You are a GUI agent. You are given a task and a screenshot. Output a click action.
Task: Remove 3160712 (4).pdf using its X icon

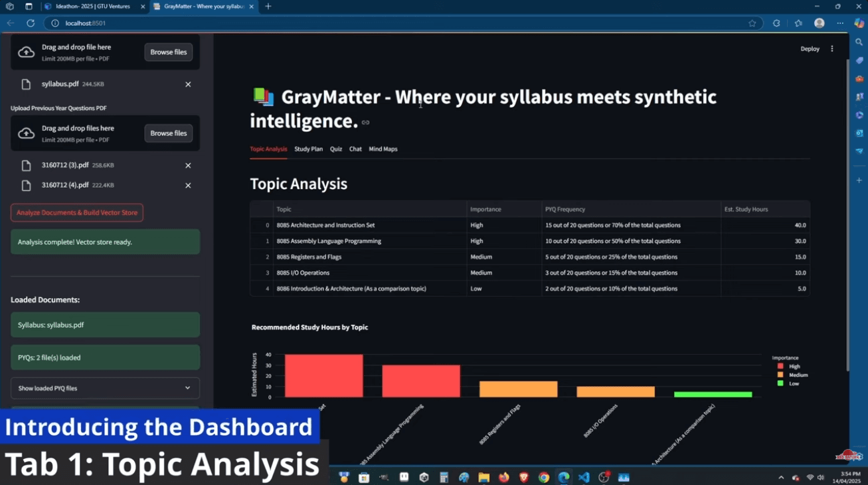(x=188, y=186)
